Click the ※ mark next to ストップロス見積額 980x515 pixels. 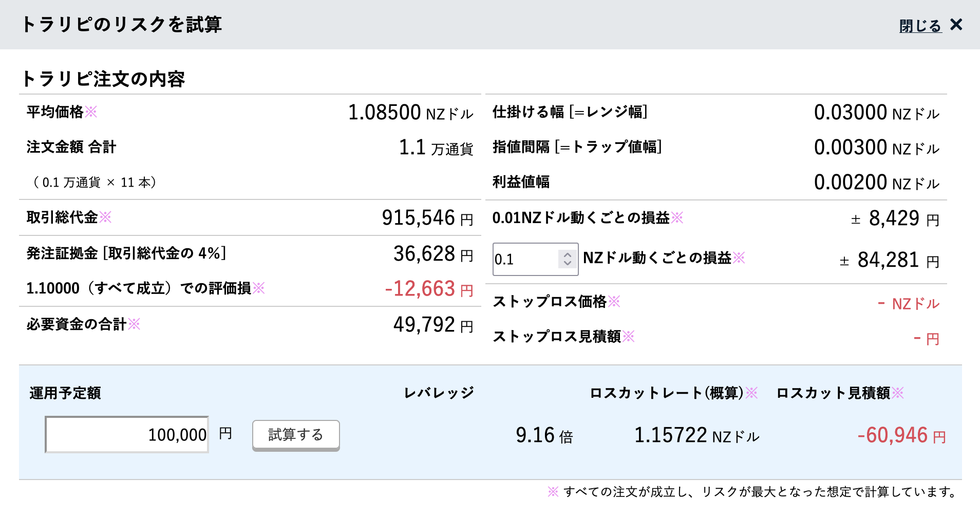tap(629, 336)
